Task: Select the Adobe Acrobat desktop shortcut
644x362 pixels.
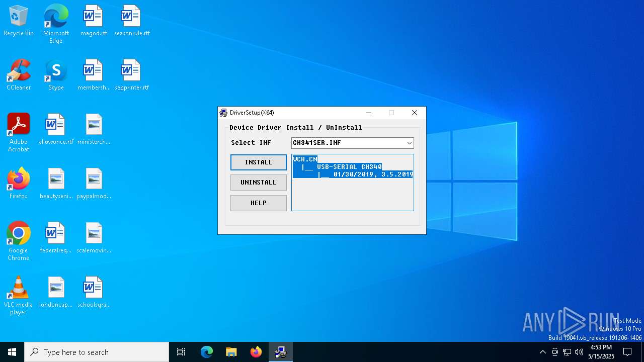Action: (x=19, y=133)
